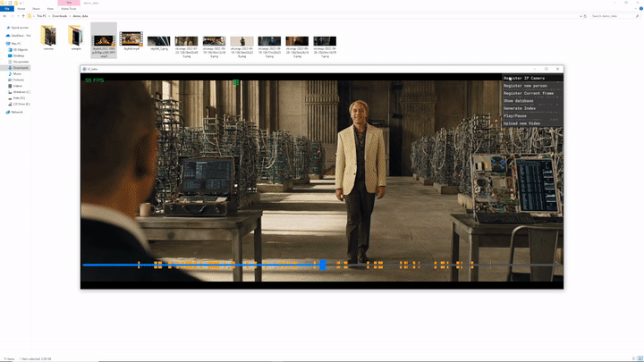Click Quick access in navigation pane

coord(18,28)
